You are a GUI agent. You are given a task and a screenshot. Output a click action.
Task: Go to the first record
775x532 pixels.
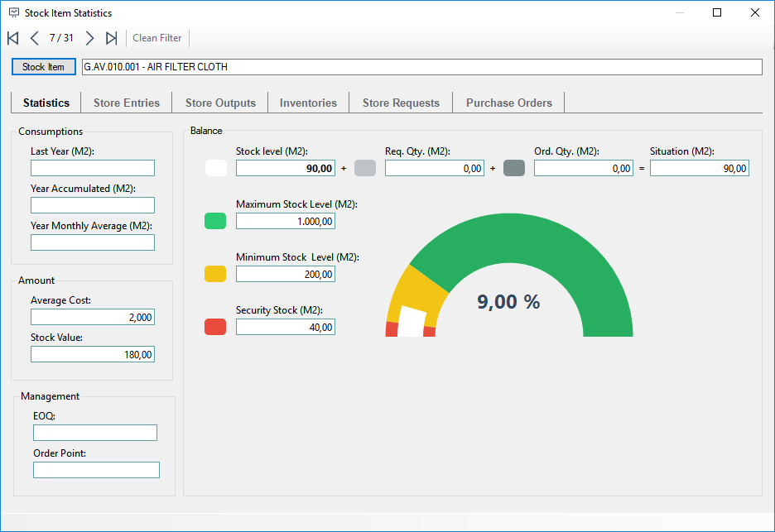tap(13, 38)
